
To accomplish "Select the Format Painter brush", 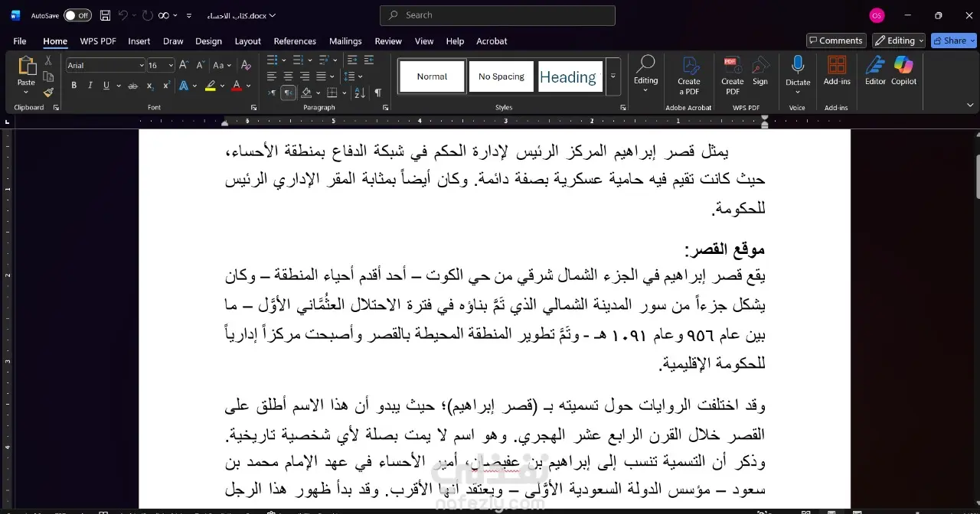I will [48, 93].
